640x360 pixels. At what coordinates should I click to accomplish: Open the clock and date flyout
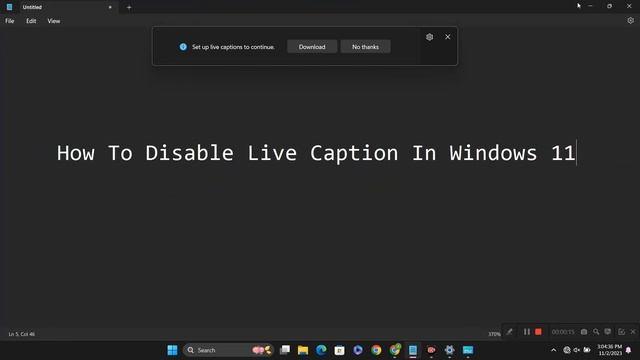click(x=610, y=350)
